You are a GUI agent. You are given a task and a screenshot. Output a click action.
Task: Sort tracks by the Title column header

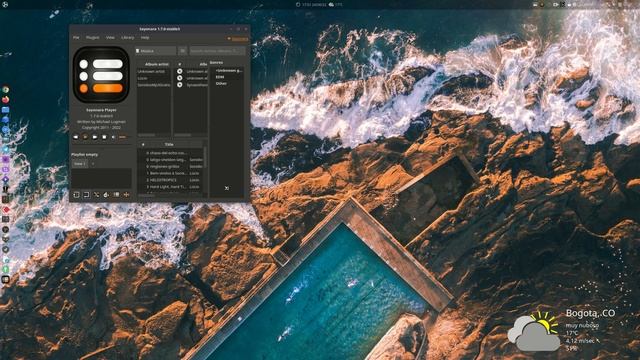(x=169, y=144)
